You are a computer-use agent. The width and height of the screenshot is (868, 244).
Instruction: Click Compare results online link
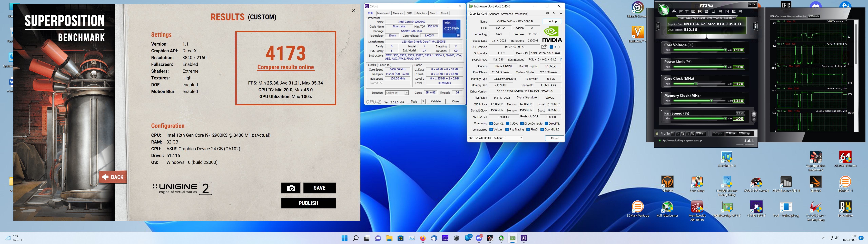click(x=285, y=67)
